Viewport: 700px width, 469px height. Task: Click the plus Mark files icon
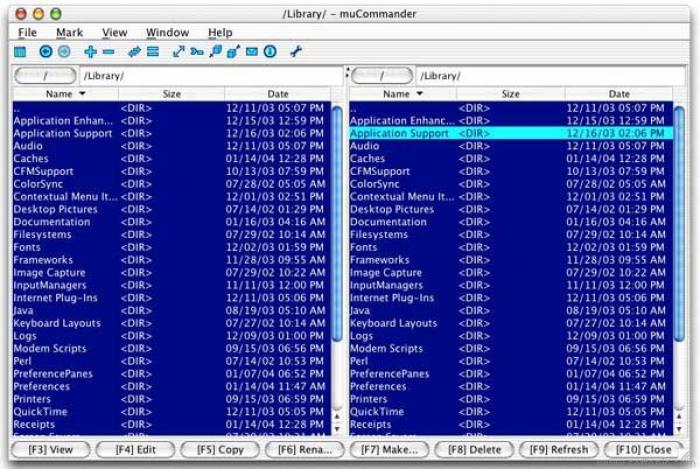pos(90,52)
